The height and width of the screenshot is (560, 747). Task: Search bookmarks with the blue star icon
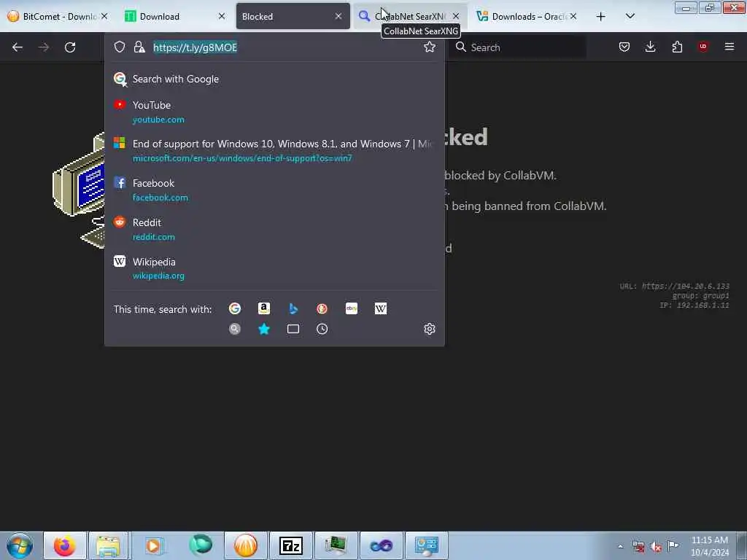(x=264, y=329)
